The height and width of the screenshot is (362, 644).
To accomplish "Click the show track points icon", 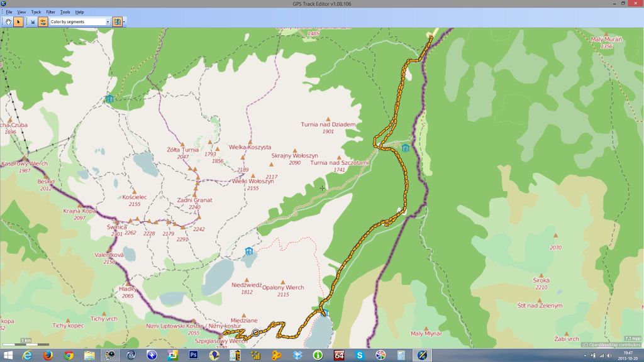I will click(x=33, y=22).
